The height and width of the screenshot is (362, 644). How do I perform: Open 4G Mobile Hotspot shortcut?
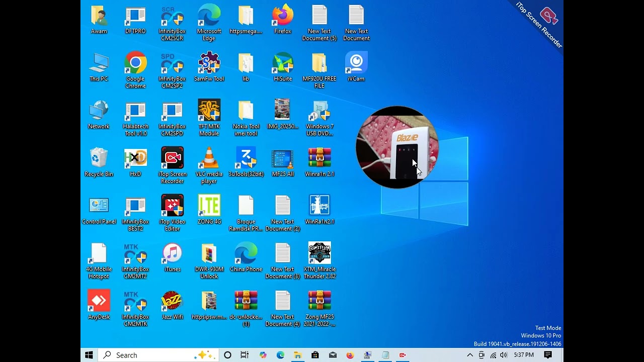(99, 261)
